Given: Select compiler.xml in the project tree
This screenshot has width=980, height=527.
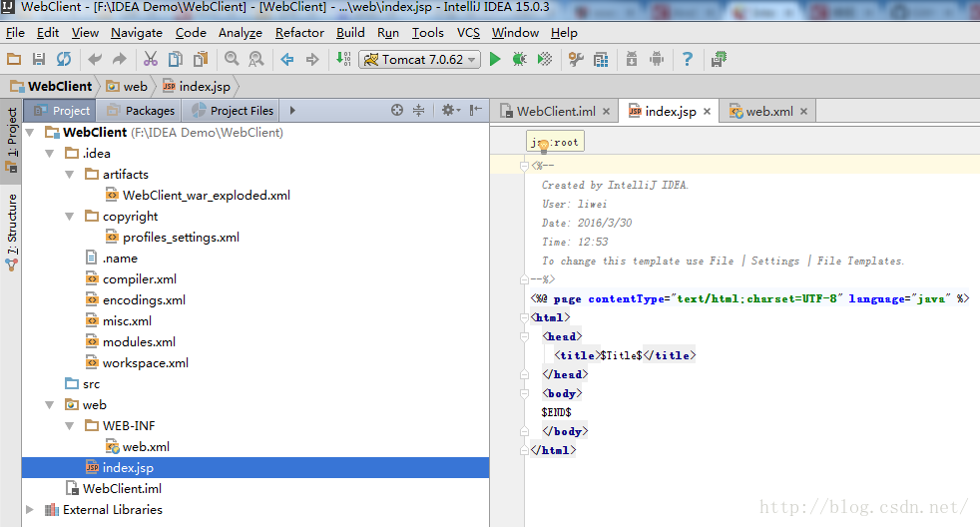Looking at the screenshot, I should [x=131, y=279].
